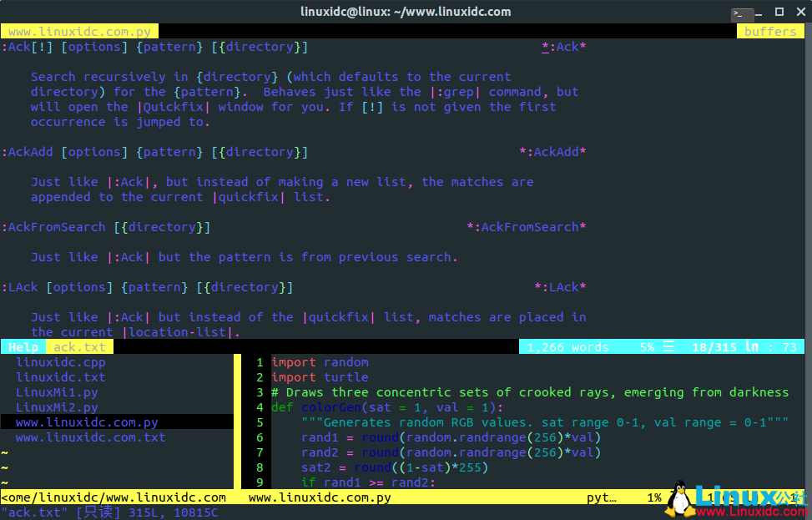The height and width of the screenshot is (520, 812).
Task: Click the buffers label in tabline
Action: pyautogui.click(x=769, y=32)
